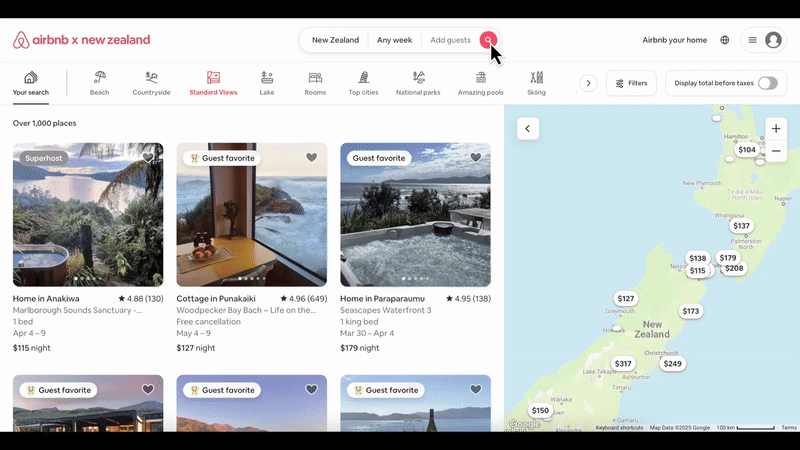
Task: Click the $115 map price marker
Action: coord(697,271)
